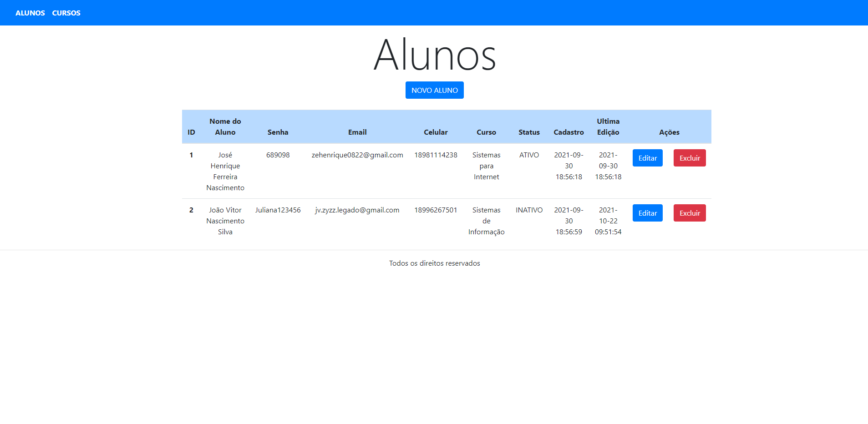Open the ALUNOS navigation menu item
Image resolution: width=868 pixels, height=424 pixels.
click(30, 13)
